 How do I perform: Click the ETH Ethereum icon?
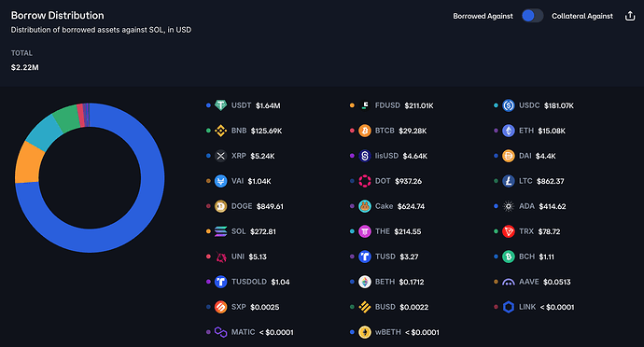tap(509, 131)
